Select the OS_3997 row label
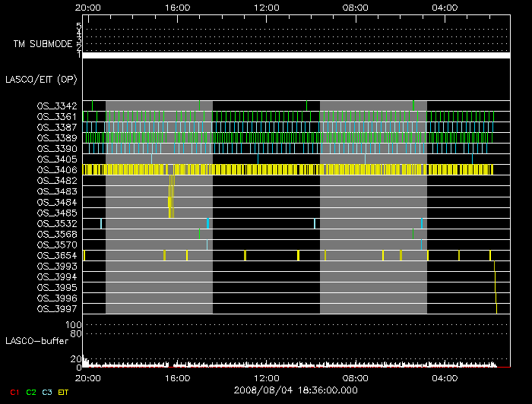 tap(56, 309)
